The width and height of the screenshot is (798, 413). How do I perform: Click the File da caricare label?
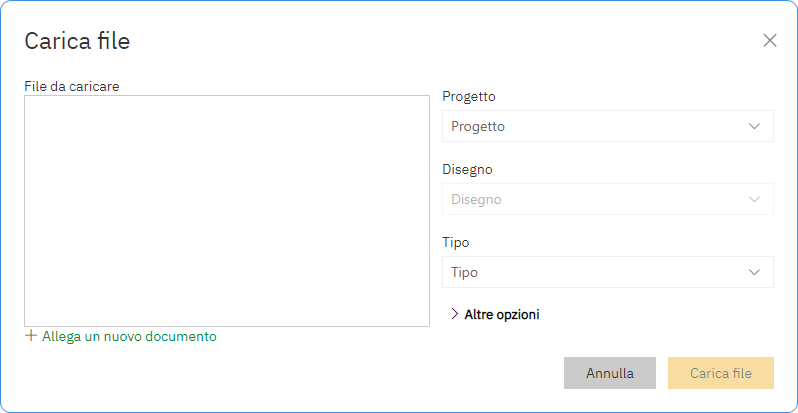[72, 87]
